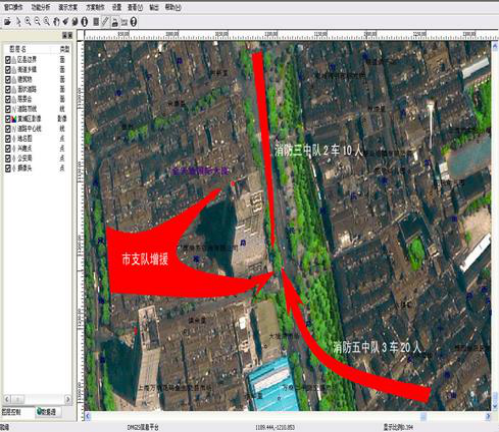This screenshot has width=499, height=432.
Task: Click the print toolbar icon
Action: tap(115, 22)
